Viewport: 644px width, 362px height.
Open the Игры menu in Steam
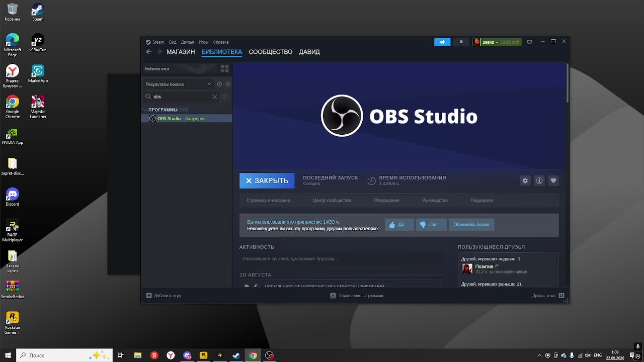coord(203,42)
